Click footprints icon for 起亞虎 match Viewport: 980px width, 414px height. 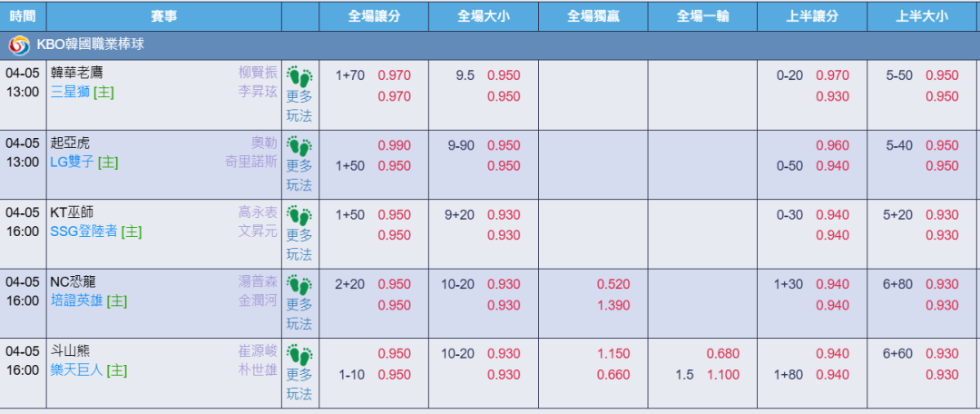[300, 145]
